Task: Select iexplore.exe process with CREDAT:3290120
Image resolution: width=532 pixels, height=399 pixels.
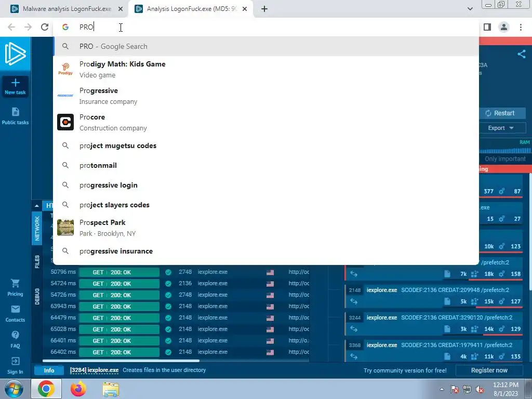Action: [x=434, y=323]
